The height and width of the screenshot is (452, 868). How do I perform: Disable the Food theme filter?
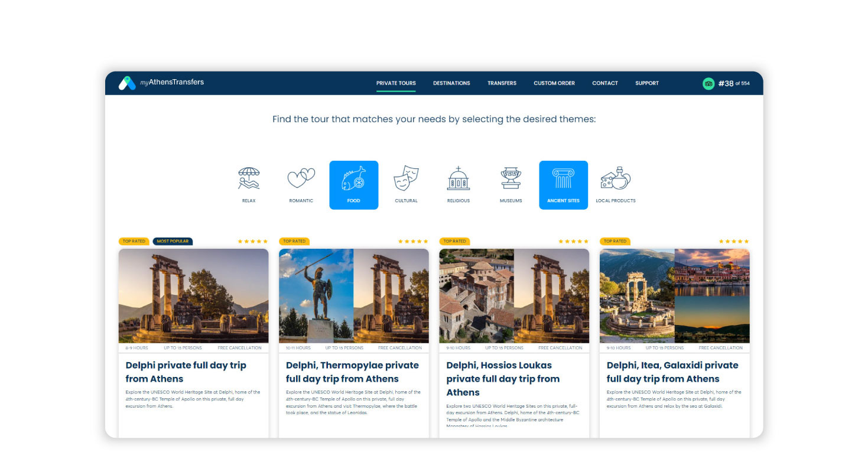[x=353, y=185]
